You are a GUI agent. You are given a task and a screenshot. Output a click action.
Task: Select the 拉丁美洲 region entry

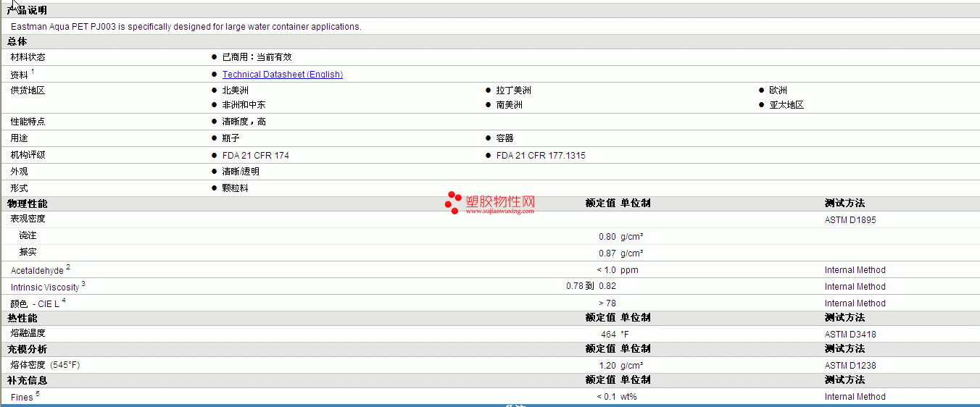pos(513,91)
